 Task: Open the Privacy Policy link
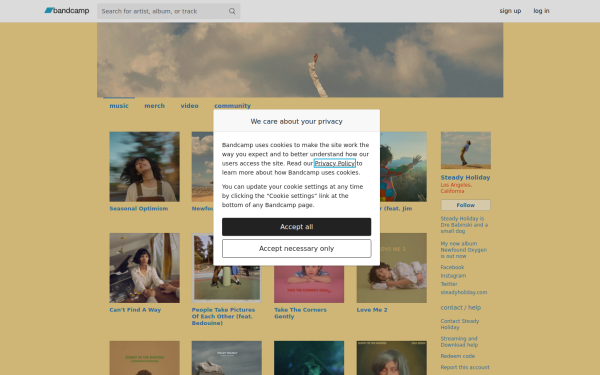[334, 163]
